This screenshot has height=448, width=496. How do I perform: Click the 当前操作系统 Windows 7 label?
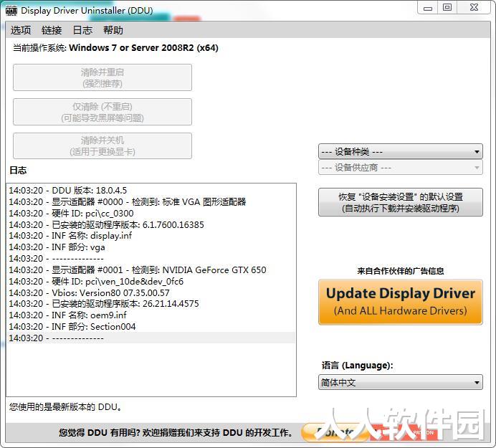[115, 48]
